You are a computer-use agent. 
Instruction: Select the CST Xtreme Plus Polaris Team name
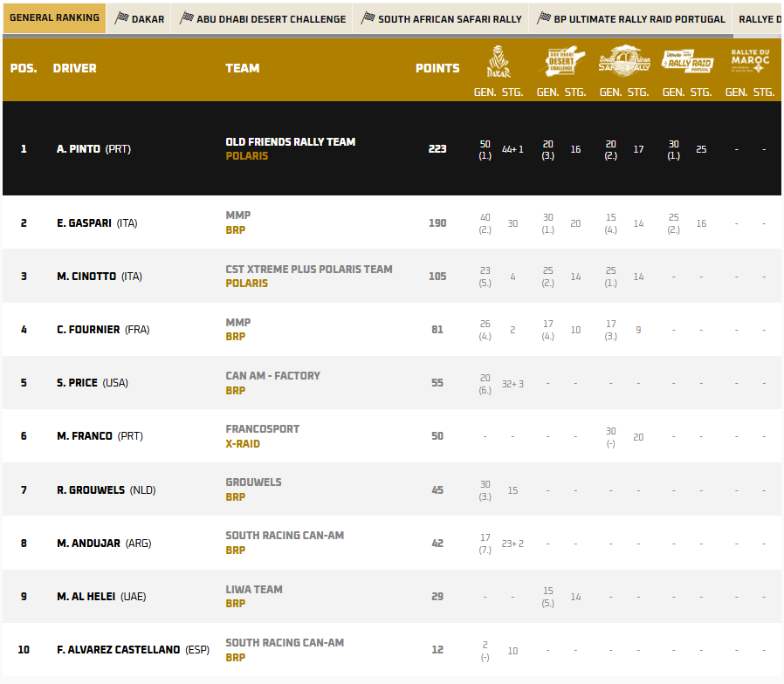coord(308,270)
